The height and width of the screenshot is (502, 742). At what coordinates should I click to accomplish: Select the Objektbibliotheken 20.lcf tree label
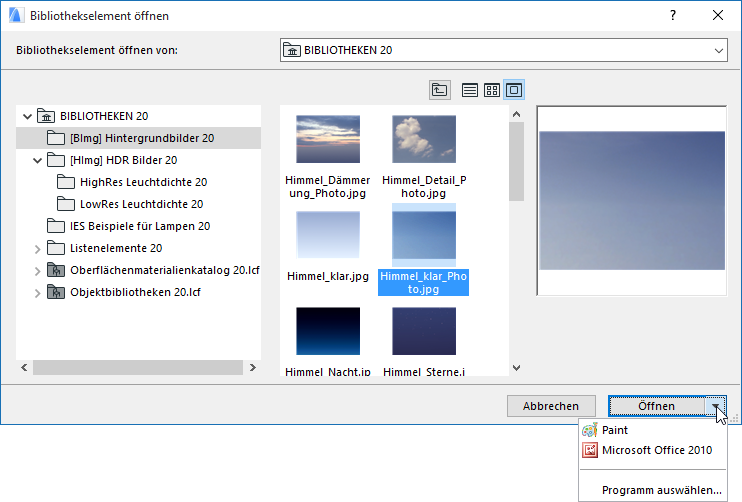click(135, 292)
